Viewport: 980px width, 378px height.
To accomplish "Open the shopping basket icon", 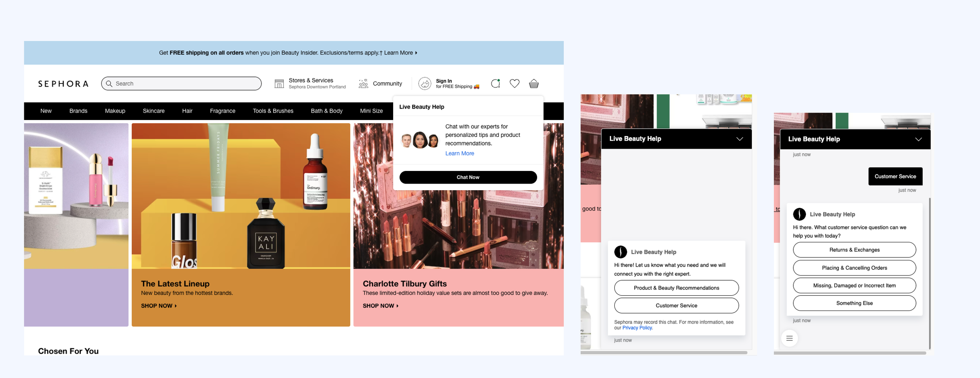I will click(x=534, y=84).
